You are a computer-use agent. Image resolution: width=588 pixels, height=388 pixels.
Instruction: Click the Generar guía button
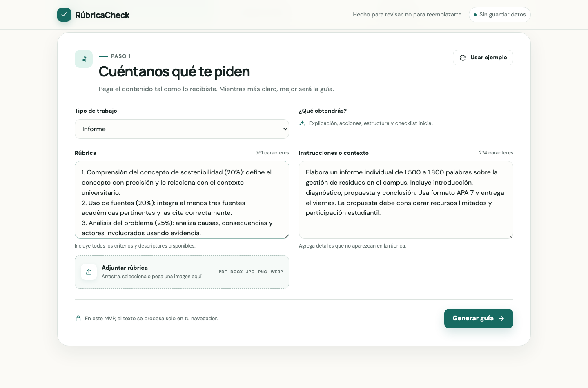(479, 319)
